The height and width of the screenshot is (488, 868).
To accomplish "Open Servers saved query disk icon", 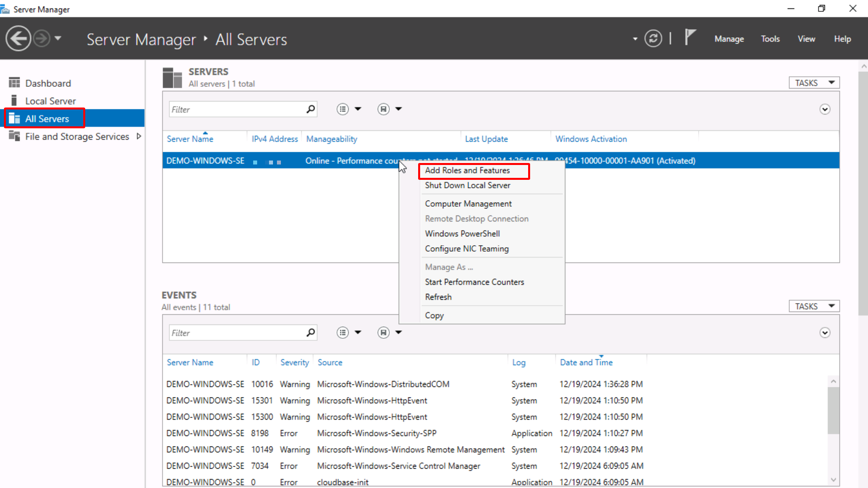I will point(383,109).
